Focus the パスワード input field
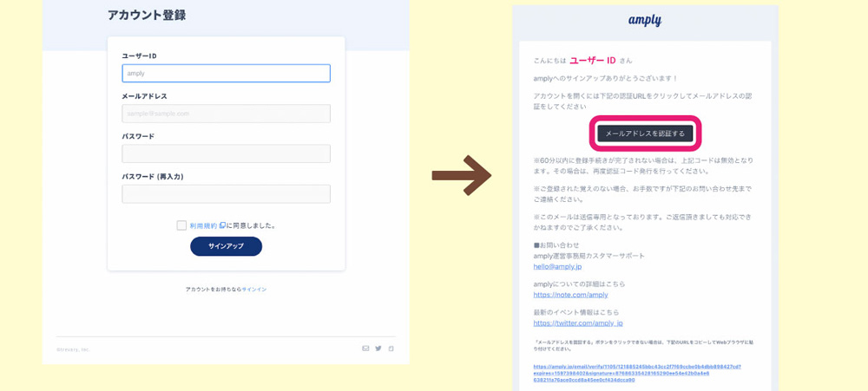868x391 pixels. pyautogui.click(x=227, y=153)
